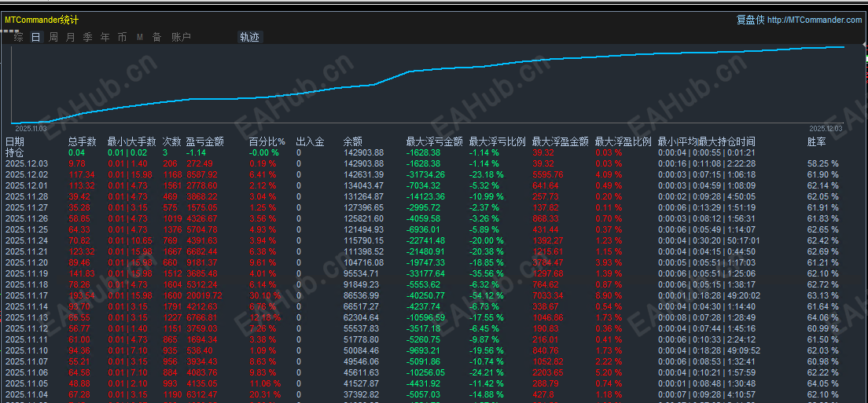Switch to the 综 summary tab
This screenshot has width=868, height=403.
click(18, 37)
